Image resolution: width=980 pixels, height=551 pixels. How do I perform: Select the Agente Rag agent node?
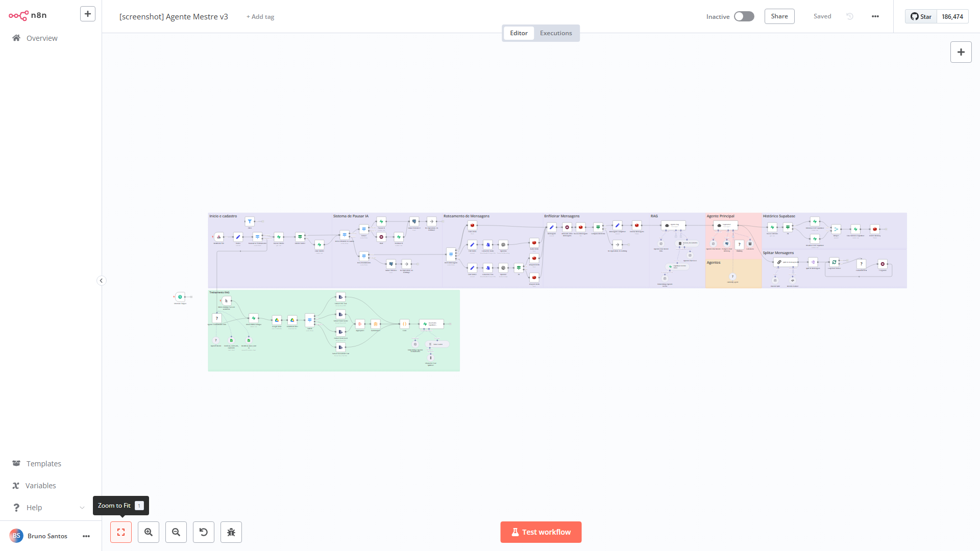pos(673,225)
